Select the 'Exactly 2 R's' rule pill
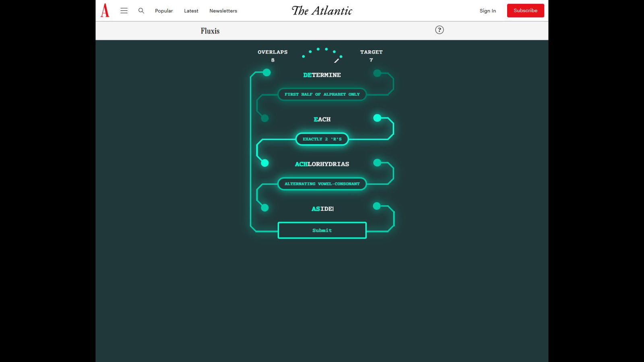 322,139
